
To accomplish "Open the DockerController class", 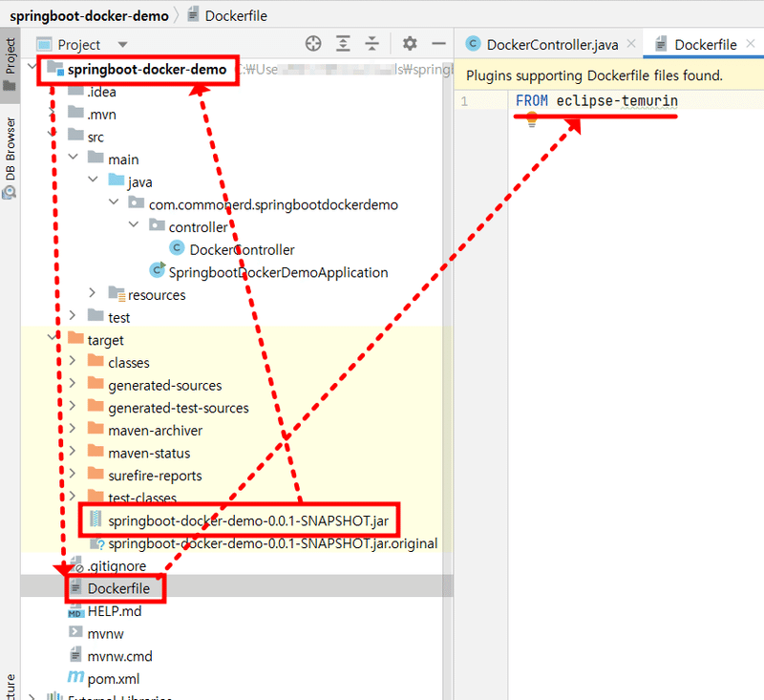I will (242, 250).
